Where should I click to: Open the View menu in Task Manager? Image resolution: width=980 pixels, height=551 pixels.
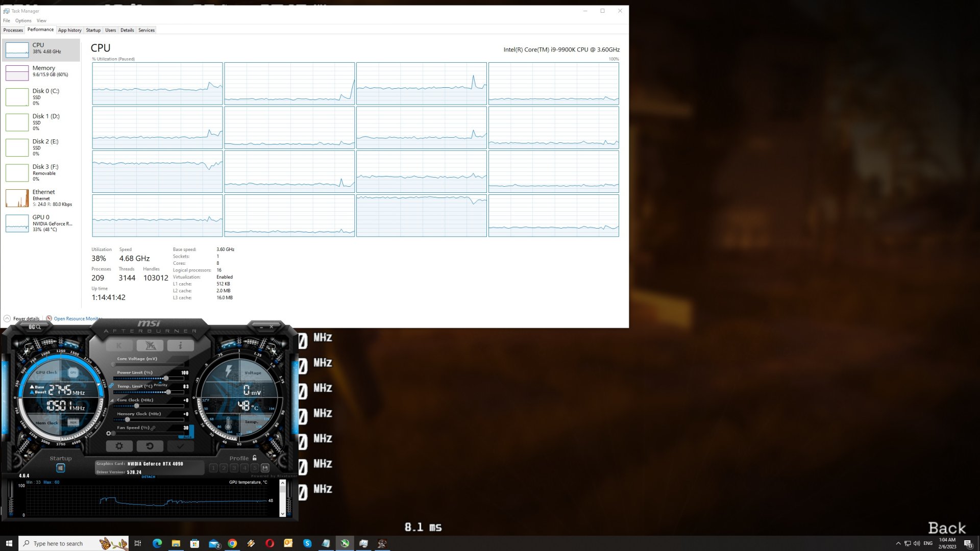click(41, 20)
